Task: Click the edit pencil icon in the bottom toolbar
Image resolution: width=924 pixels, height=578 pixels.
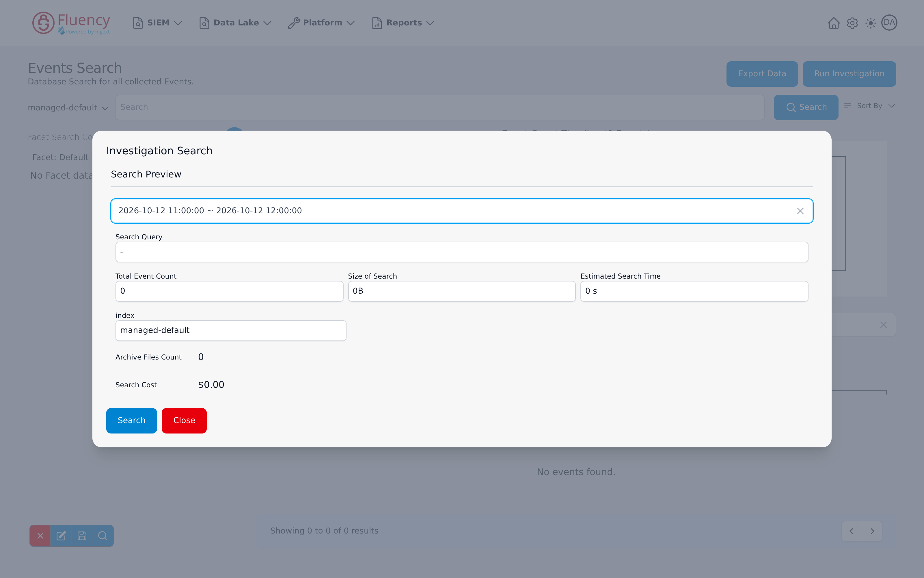Action: [x=61, y=536]
